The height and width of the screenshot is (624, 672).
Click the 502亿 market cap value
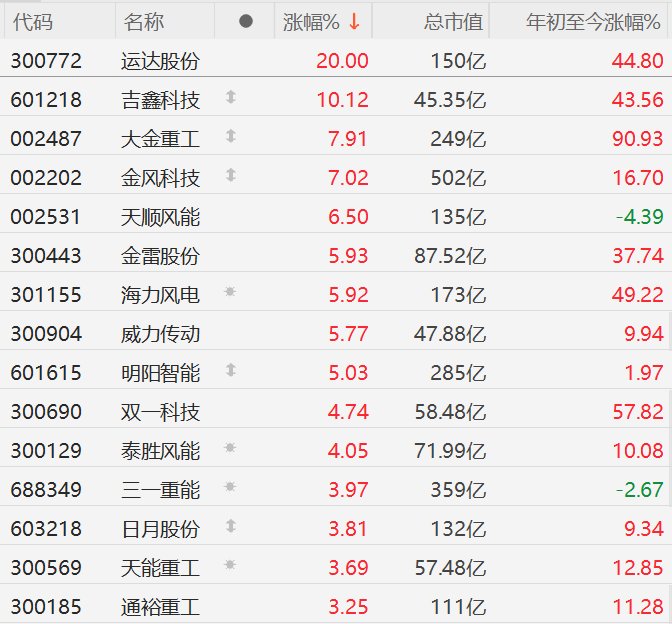coord(458,178)
